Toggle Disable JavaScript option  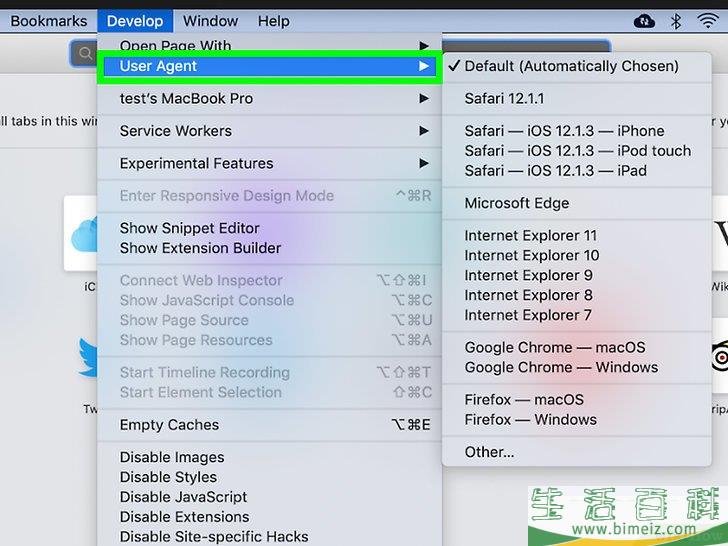pyautogui.click(x=269, y=497)
